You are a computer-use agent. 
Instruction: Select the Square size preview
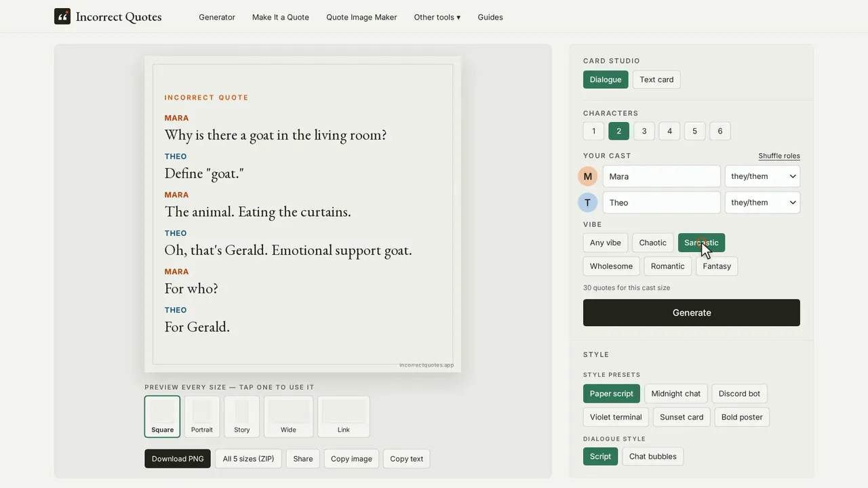click(162, 417)
